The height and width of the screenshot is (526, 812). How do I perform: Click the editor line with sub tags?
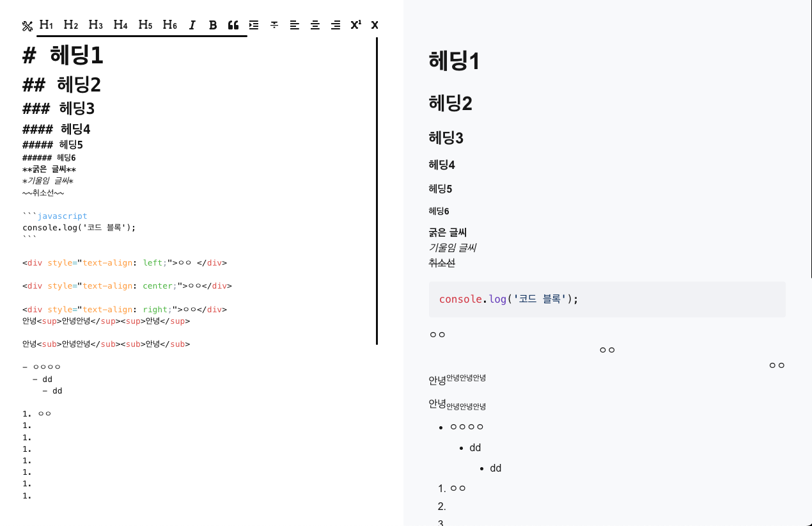[x=106, y=344]
